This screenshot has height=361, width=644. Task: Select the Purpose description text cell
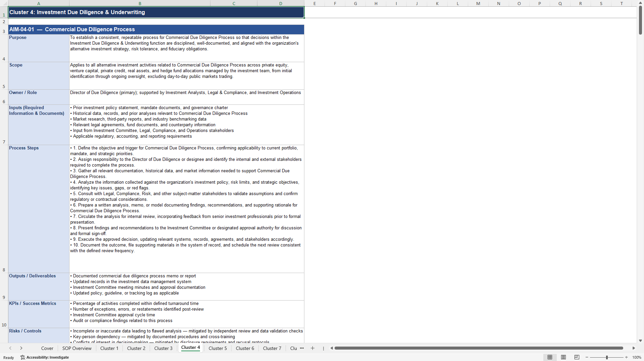coord(187,48)
